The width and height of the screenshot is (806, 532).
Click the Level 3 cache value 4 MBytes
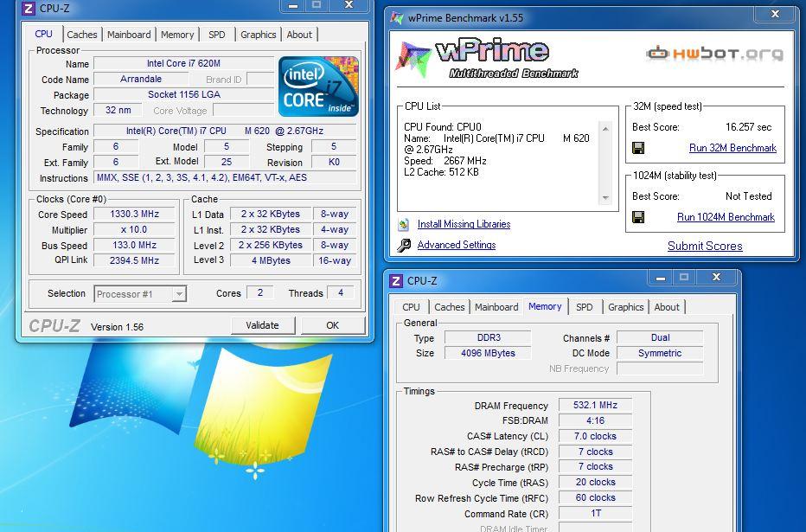[x=271, y=260]
